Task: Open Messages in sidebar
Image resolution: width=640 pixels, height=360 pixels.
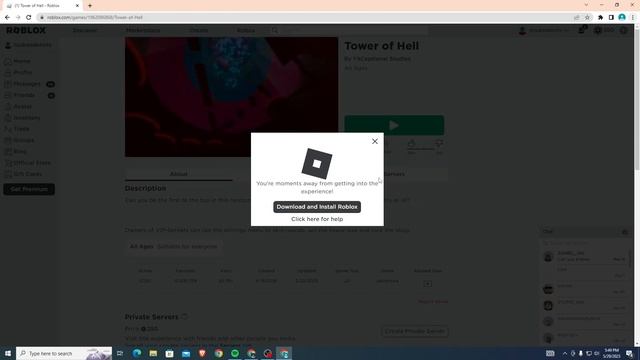Action: (22, 84)
